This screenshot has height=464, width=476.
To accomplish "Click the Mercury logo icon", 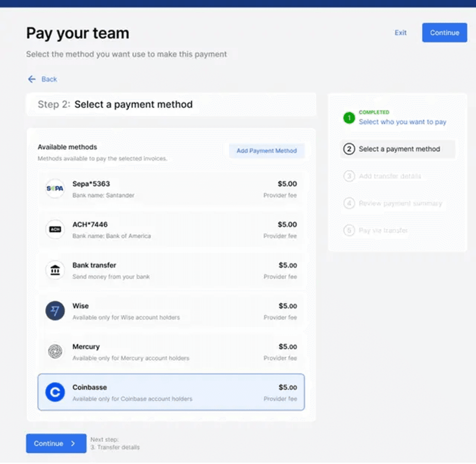I will [x=55, y=352].
